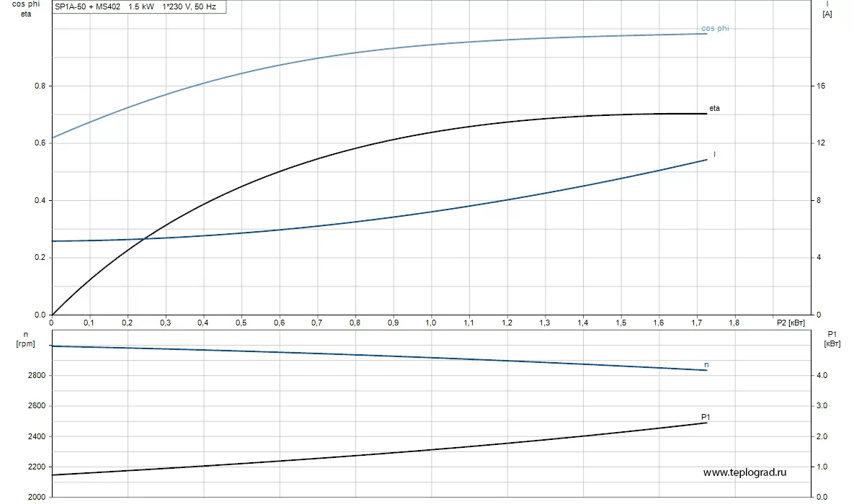Click the 16 tick on current axis
Screen dimensions: 854x504
(821, 86)
